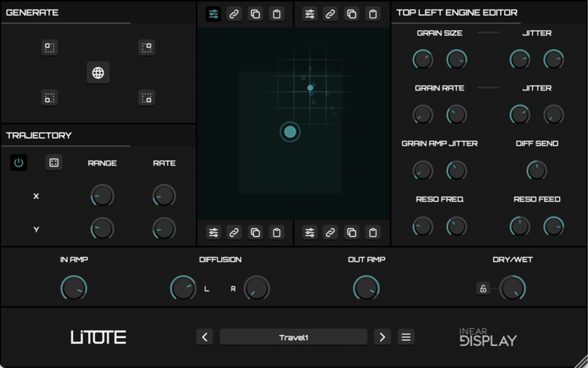
Task: Click the large circular puck in XY pad
Action: click(290, 132)
